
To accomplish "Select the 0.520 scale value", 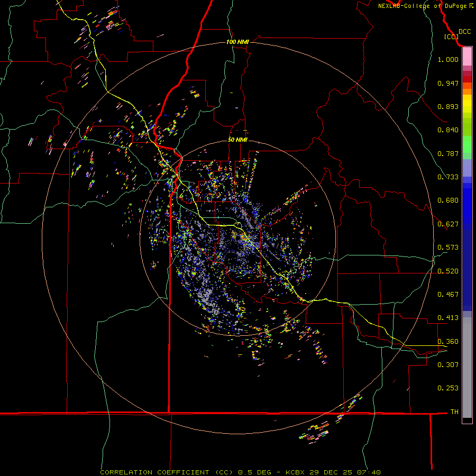I will [x=448, y=271].
